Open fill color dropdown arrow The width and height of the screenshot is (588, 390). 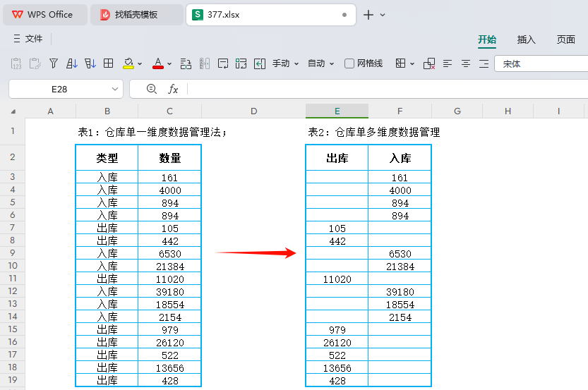[x=140, y=64]
